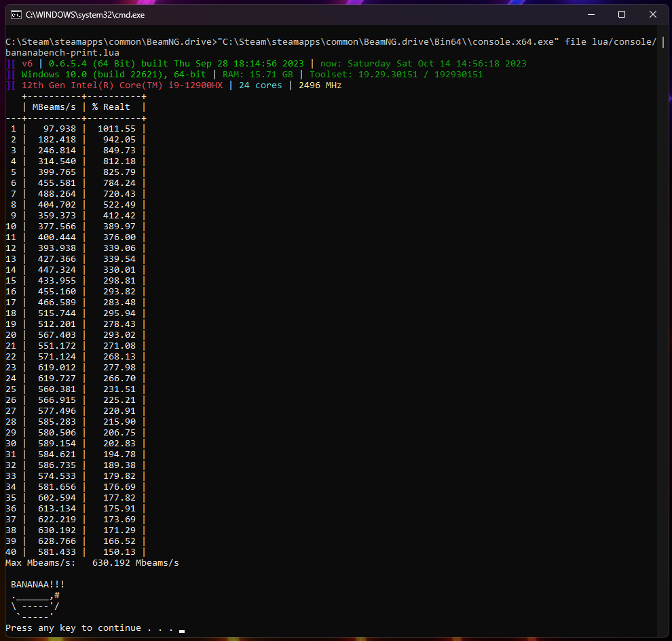The image size is (672, 641).
Task: Click the value 359.373 in row 9
Action: (57, 216)
